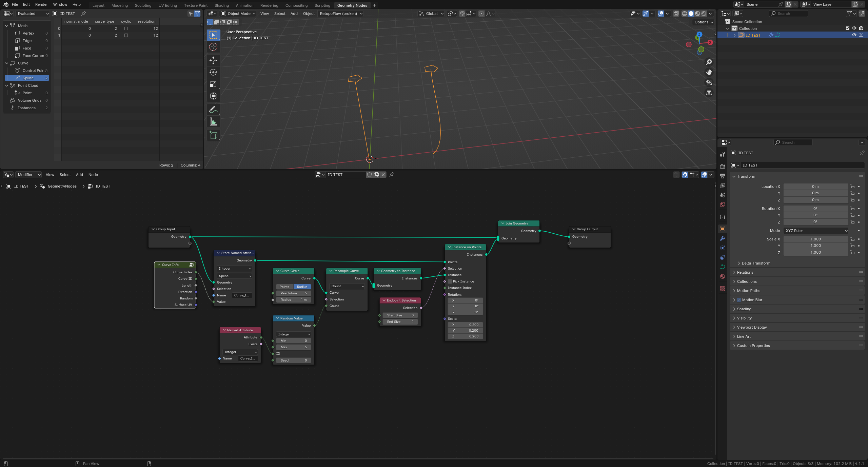Screen dimensions: 868x467
Task: Expand the Delta Transform subpanel
Action: coord(755,263)
